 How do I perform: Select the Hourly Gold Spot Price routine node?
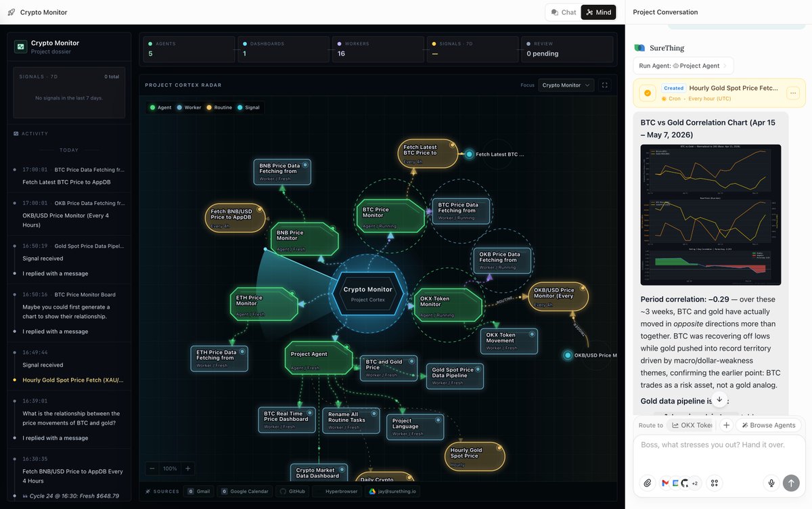(475, 456)
